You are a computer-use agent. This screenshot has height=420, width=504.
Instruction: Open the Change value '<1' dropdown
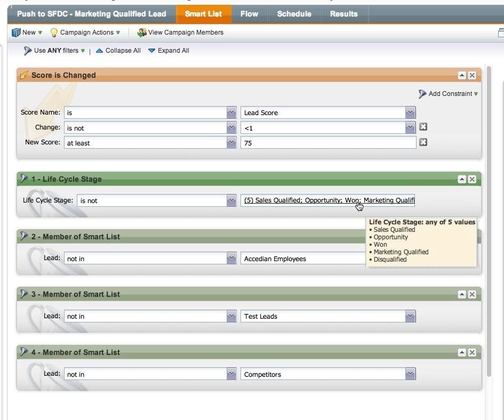(410, 128)
